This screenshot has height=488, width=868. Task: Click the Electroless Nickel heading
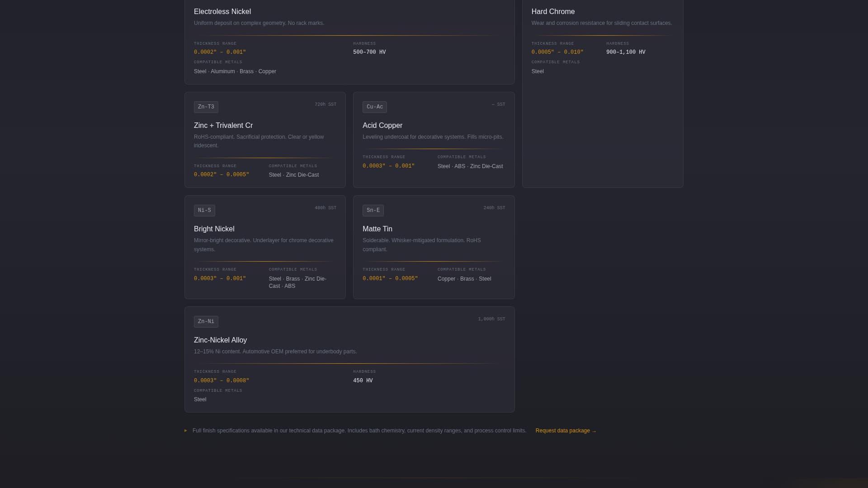[x=222, y=12]
